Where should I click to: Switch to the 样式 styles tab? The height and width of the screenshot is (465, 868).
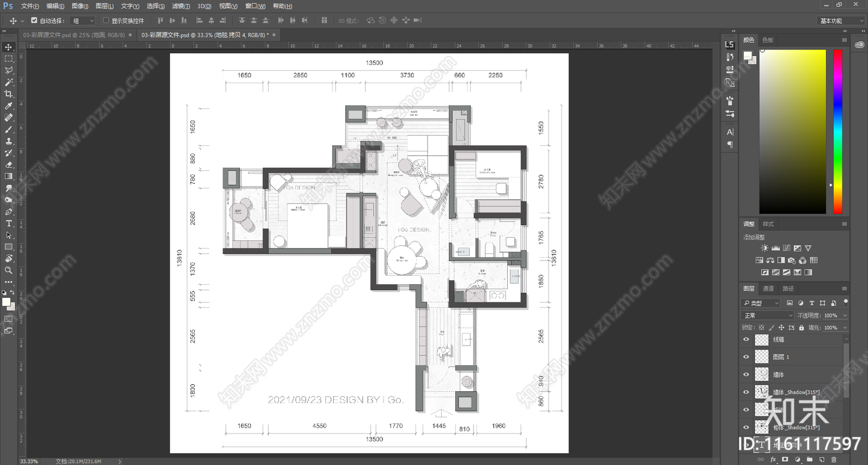(x=768, y=224)
